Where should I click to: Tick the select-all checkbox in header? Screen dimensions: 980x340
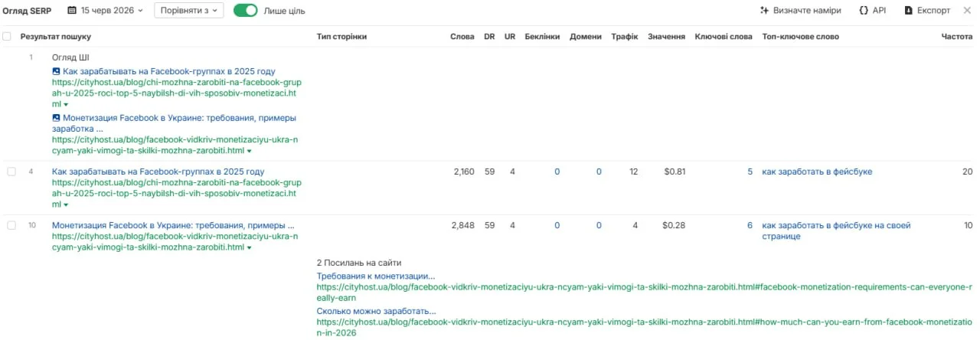[x=8, y=37]
